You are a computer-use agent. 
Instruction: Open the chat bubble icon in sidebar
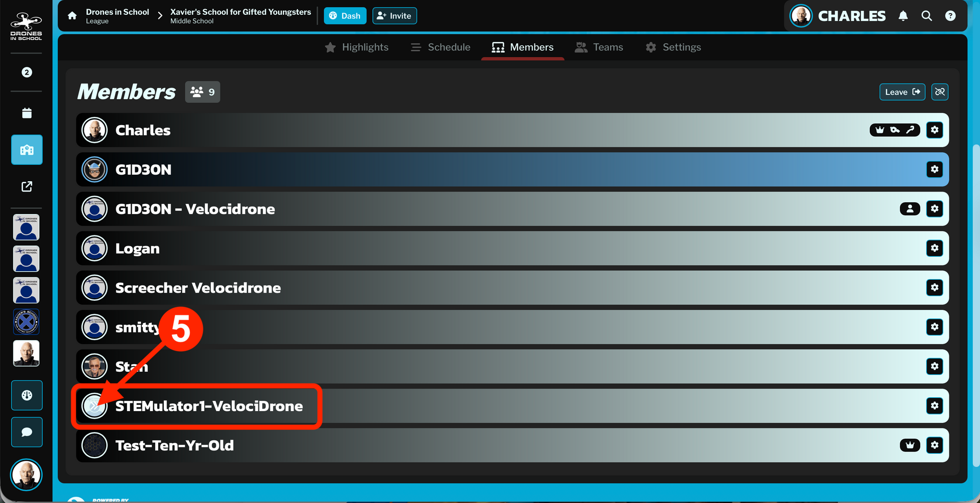(x=27, y=432)
